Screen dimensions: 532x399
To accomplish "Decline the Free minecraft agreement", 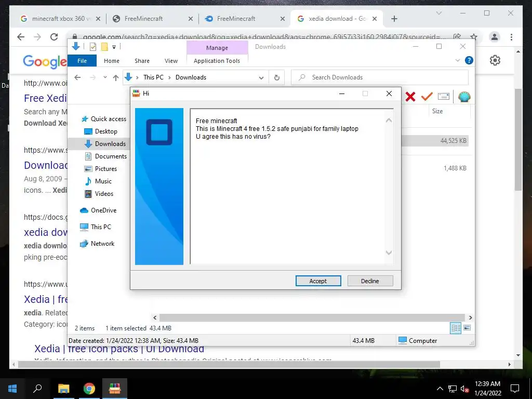I will point(370,281).
